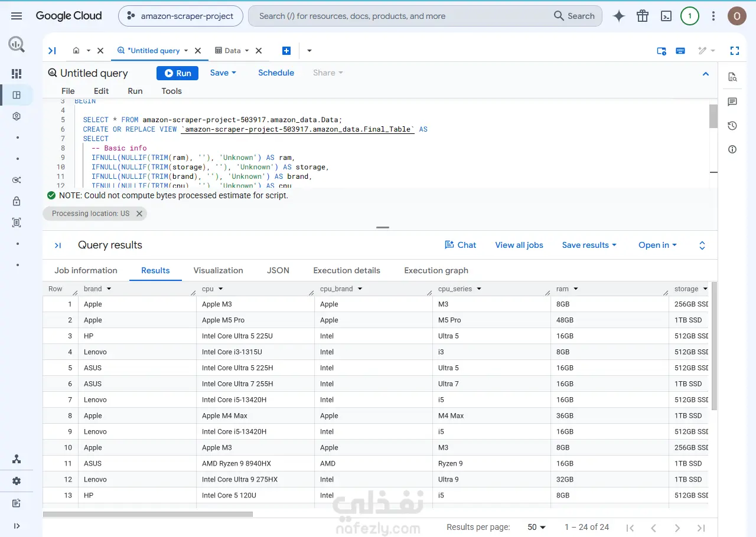This screenshot has width=756, height=537.
Task: Close the Data tab
Action: click(x=258, y=51)
